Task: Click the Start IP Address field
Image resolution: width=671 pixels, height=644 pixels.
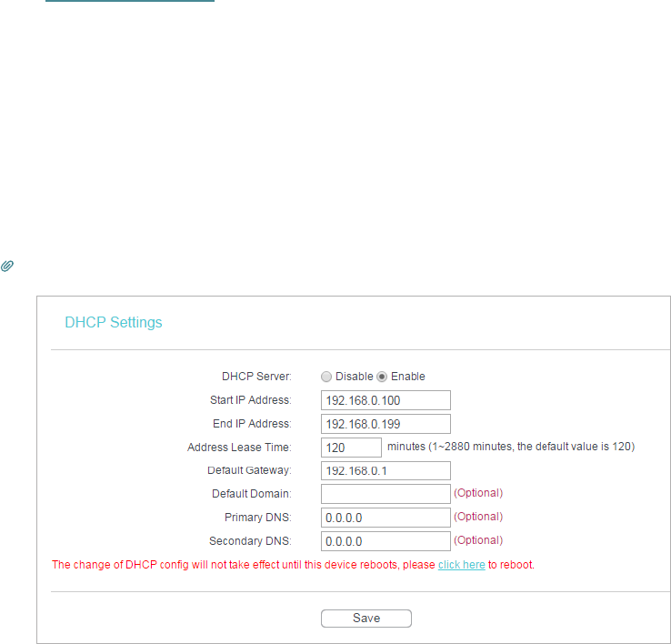Action: point(386,400)
